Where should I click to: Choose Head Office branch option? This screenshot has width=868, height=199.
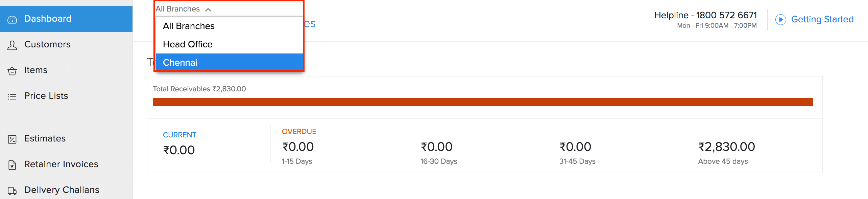pyautogui.click(x=188, y=44)
